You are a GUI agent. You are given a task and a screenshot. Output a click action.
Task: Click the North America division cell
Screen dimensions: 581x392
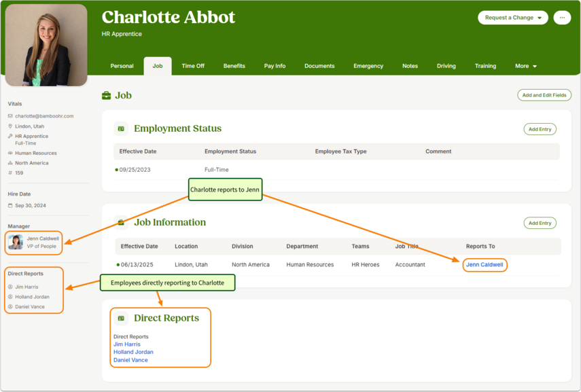251,264
